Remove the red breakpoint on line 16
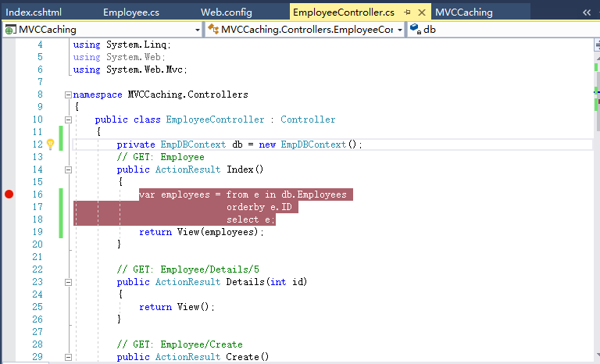Screen dimensions: 600x364 [x=9, y=194]
